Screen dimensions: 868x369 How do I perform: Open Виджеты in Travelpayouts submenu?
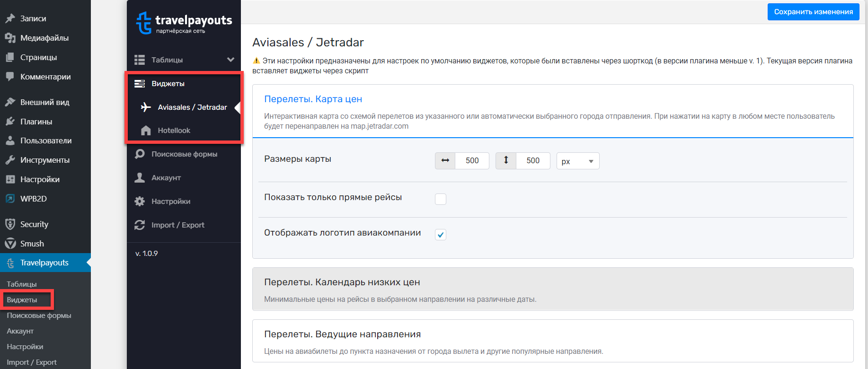[22, 300]
